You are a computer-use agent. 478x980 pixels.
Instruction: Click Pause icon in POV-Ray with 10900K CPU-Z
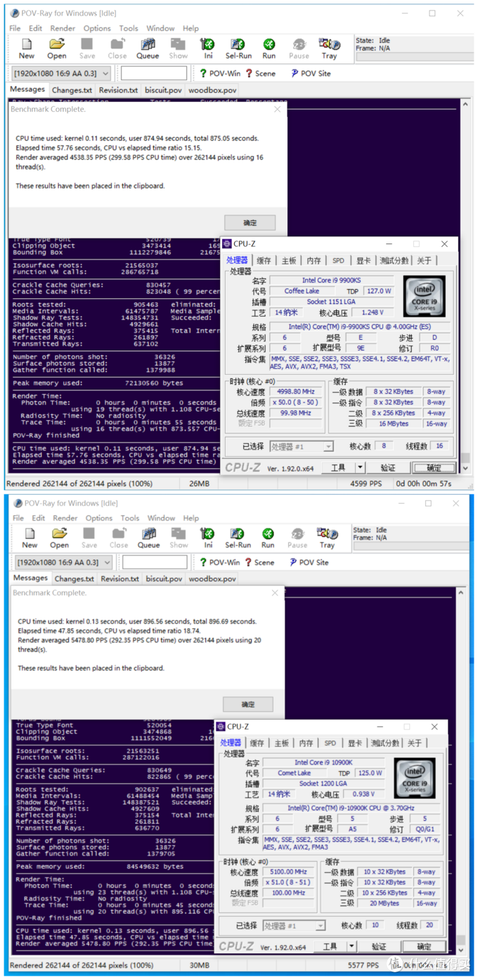coord(297,538)
